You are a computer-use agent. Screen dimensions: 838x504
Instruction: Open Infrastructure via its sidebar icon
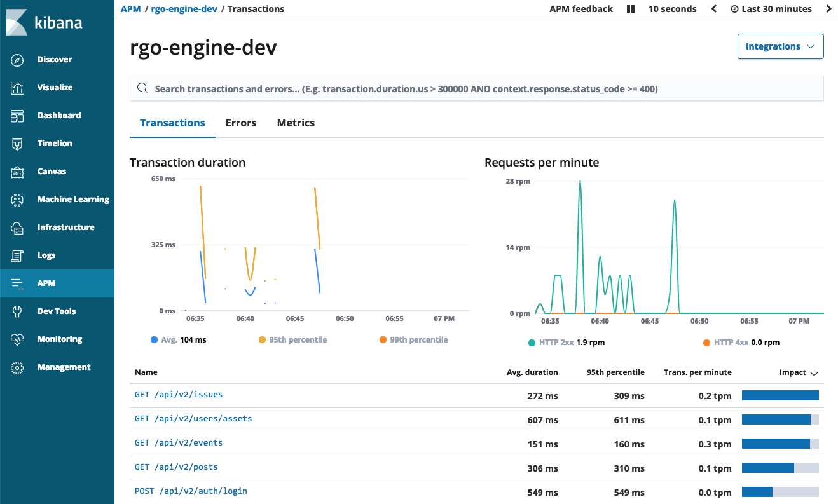click(17, 228)
